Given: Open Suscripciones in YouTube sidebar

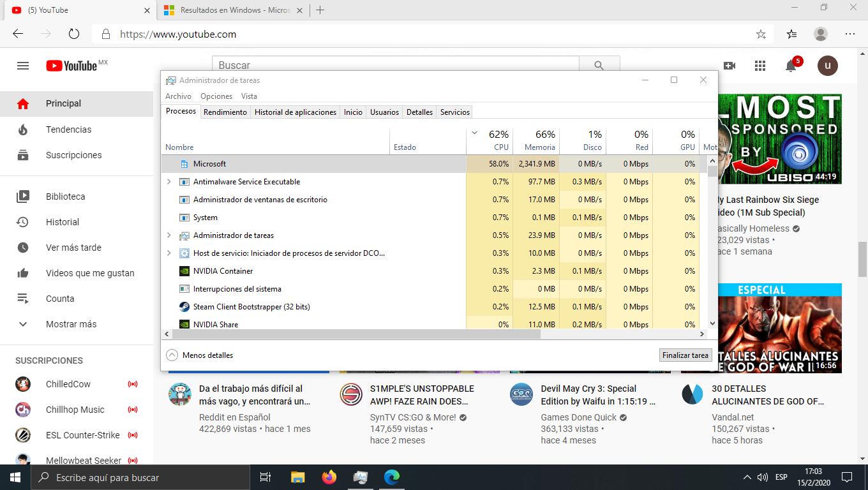Looking at the screenshot, I should click(77, 155).
